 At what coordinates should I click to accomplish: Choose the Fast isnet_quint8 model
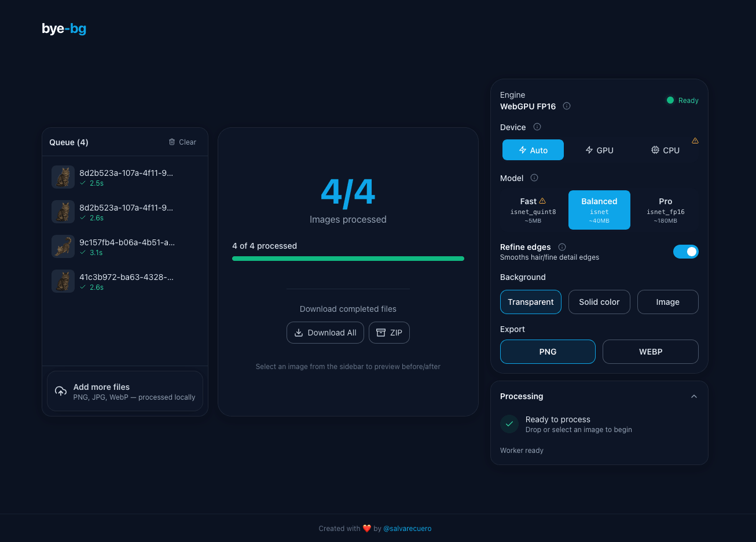click(x=533, y=210)
